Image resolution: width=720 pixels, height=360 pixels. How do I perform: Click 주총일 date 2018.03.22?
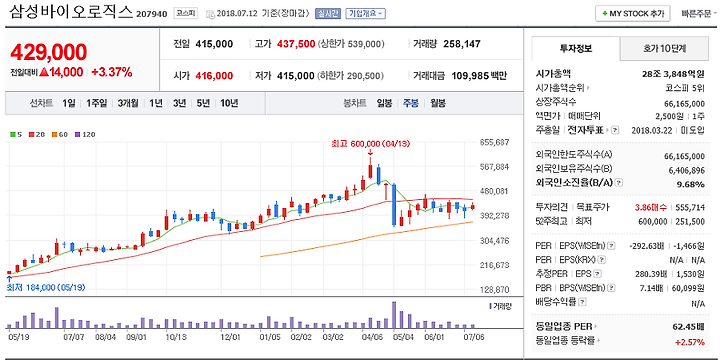(652, 130)
